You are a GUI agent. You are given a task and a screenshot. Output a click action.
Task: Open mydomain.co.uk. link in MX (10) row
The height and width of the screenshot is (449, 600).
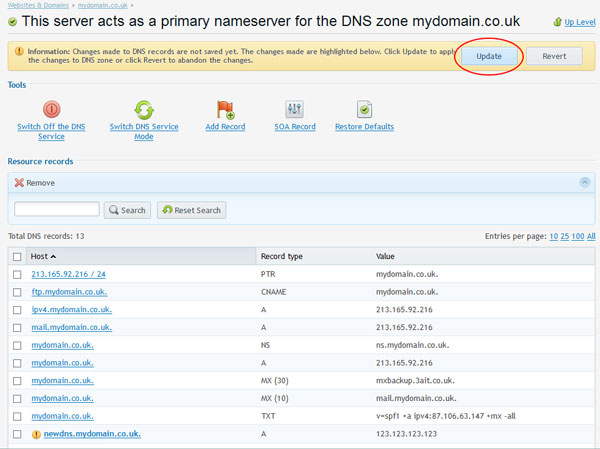point(62,398)
